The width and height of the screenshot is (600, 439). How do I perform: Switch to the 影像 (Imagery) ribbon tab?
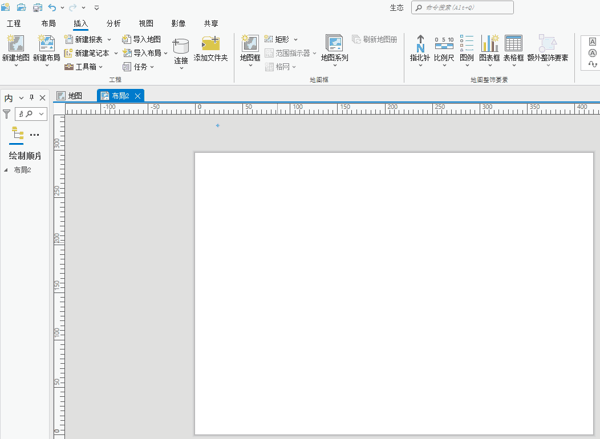178,24
